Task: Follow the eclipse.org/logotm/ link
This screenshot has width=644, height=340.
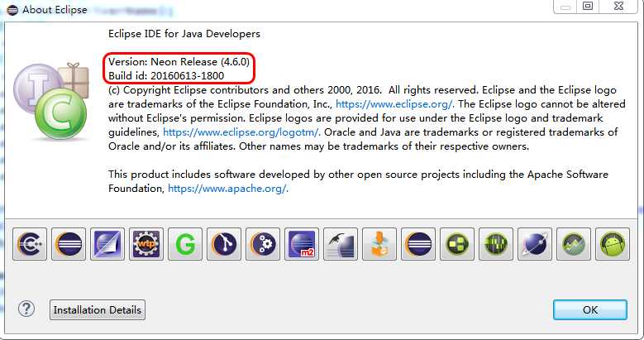Action: [241, 132]
